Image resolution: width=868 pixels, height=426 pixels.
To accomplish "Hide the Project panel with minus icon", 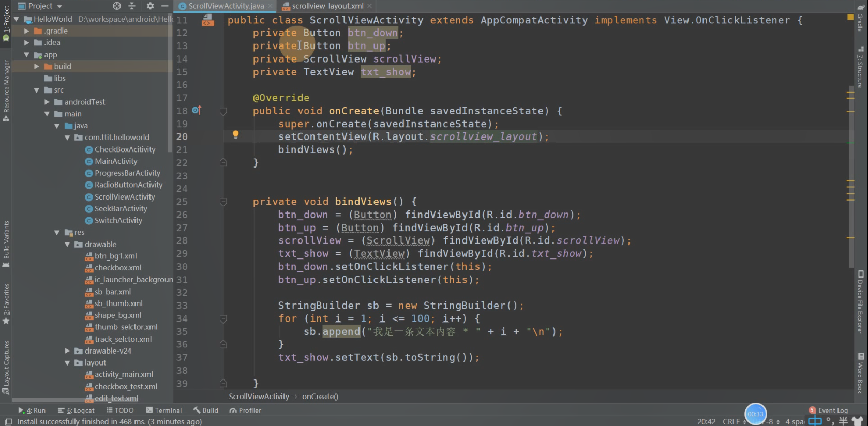I will point(164,6).
